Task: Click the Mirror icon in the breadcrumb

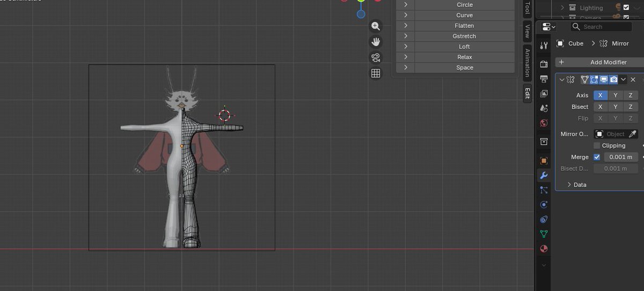Action: click(603, 43)
